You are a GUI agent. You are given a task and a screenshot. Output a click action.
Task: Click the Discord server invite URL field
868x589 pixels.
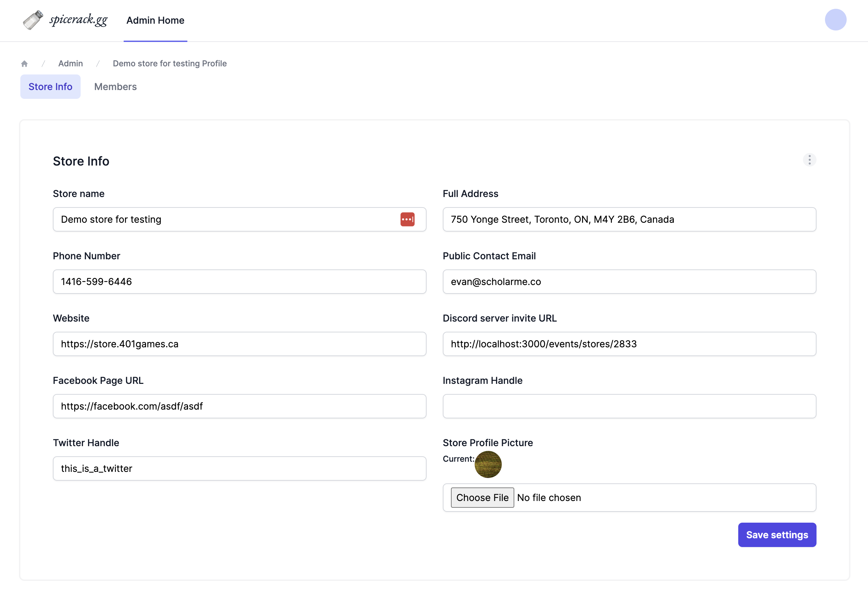point(629,344)
